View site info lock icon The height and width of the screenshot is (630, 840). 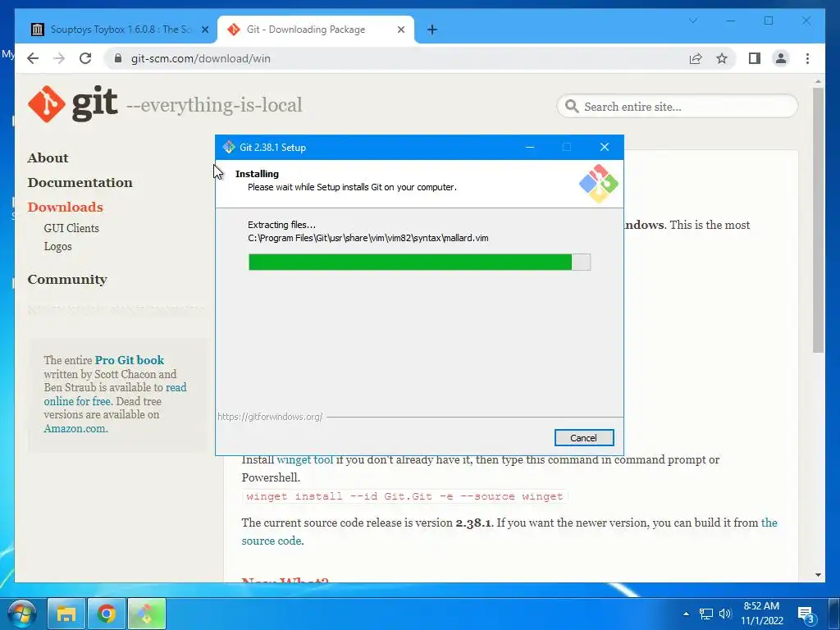point(118,58)
